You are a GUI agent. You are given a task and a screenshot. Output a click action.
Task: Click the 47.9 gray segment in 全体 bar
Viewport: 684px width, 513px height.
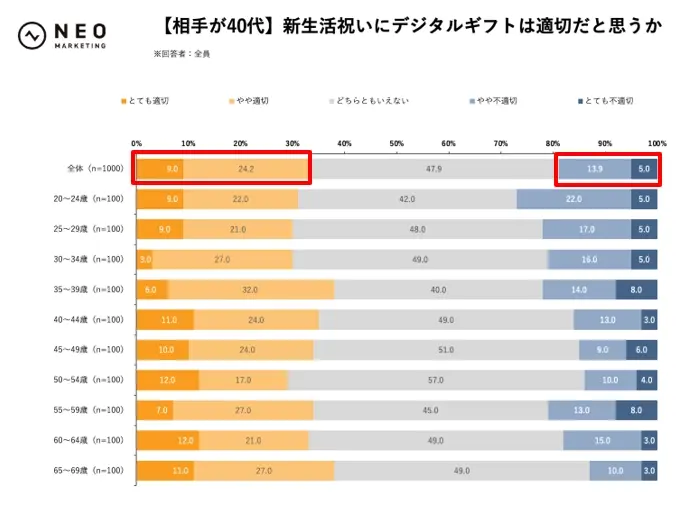[x=433, y=168]
